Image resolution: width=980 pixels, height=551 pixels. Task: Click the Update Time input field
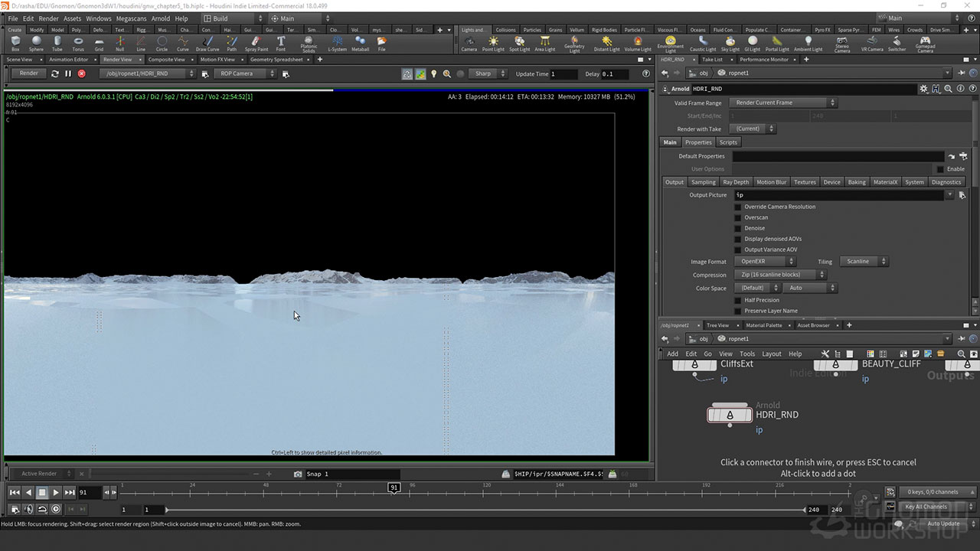tap(564, 73)
